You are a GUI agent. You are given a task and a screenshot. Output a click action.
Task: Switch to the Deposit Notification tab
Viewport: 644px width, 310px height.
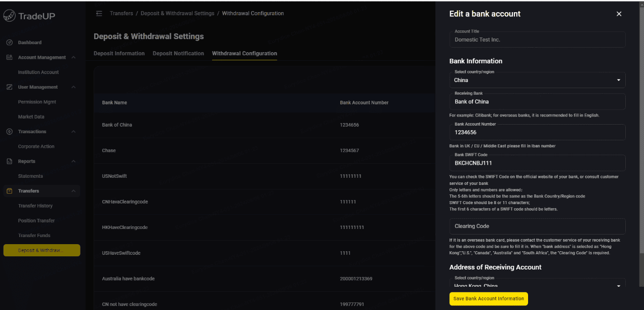[178, 53]
